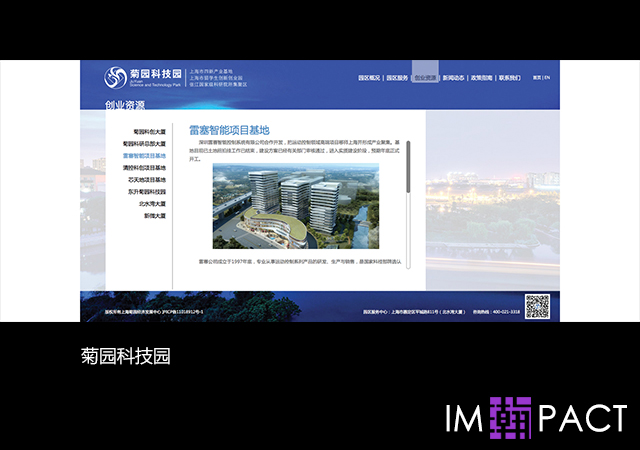
Task: Open the 联系我们 navigation item
Action: (x=510, y=78)
